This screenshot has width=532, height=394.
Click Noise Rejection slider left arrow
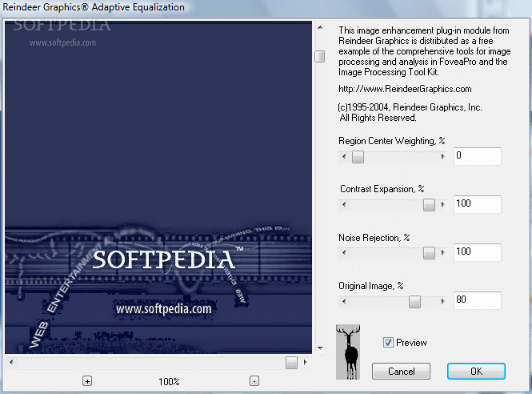point(344,253)
